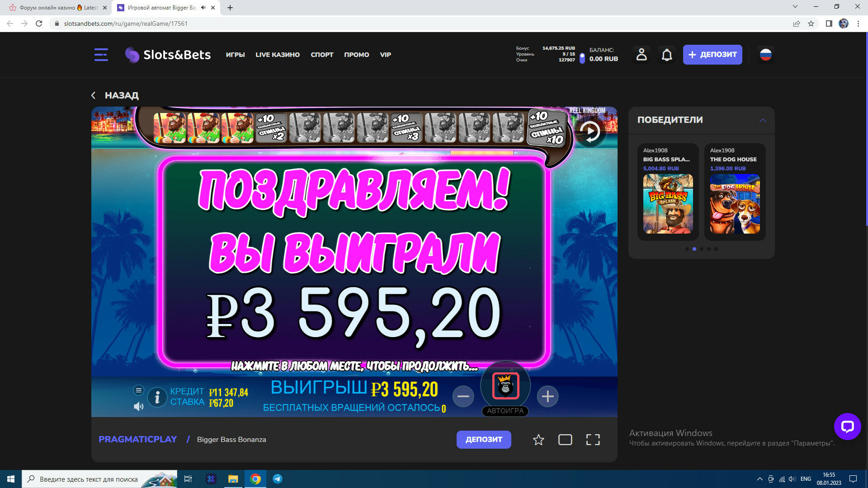This screenshot has width=868, height=488.
Task: Open the user profile icon
Action: (x=641, y=55)
